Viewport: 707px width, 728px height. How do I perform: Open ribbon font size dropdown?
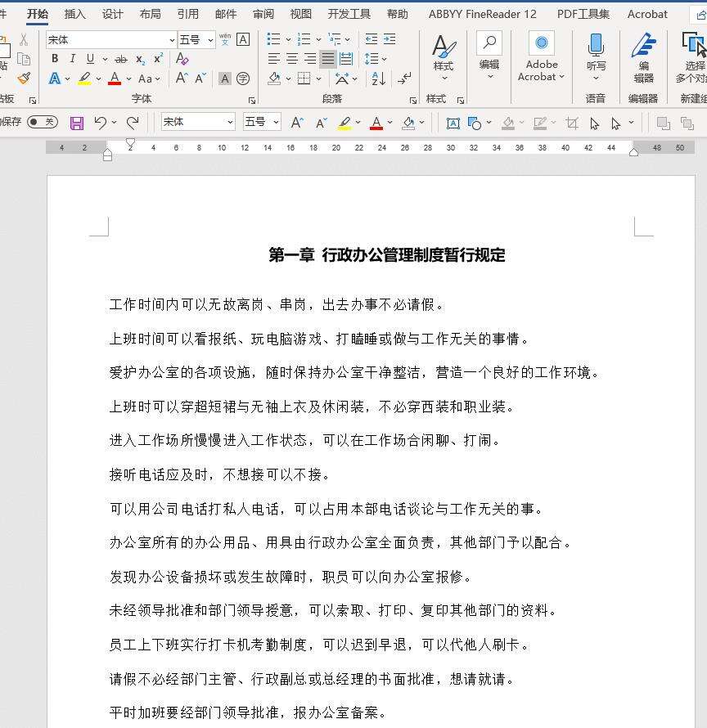210,40
